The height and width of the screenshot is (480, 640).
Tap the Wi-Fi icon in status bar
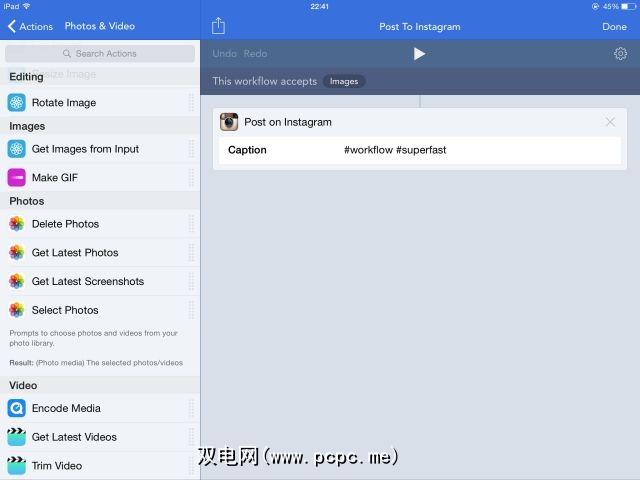[x=27, y=6]
